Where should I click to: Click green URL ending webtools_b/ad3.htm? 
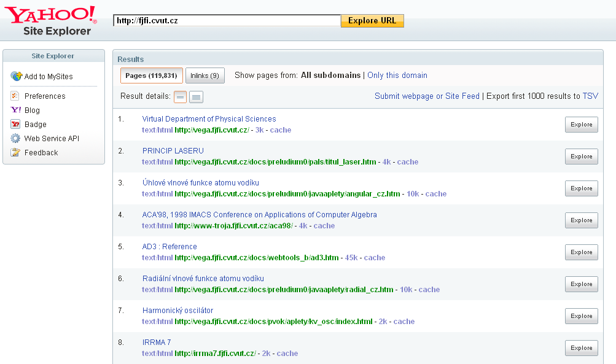click(257, 258)
